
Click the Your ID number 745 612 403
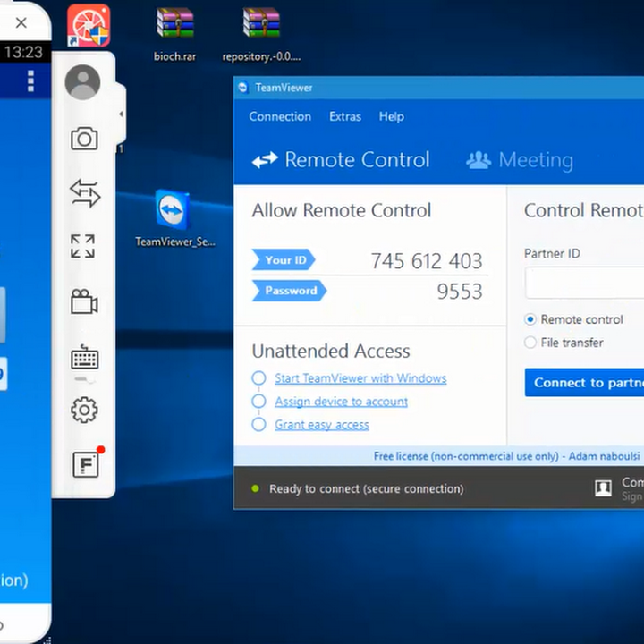tap(427, 261)
